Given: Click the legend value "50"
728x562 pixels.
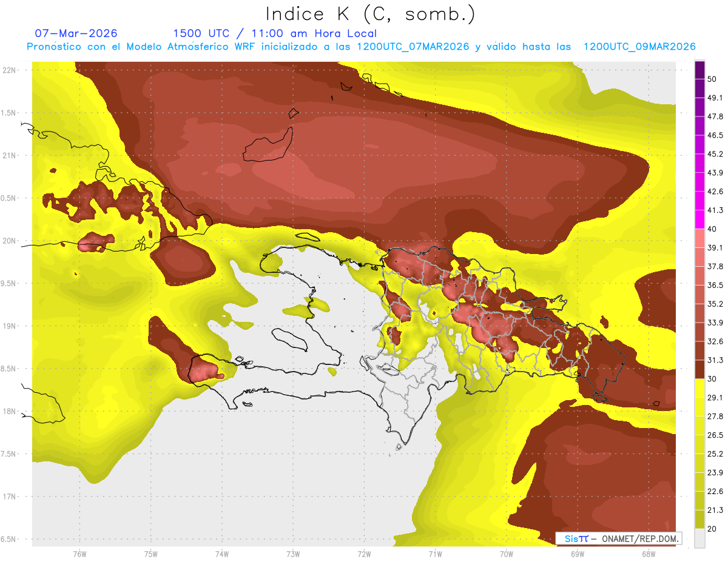Looking at the screenshot, I should [x=712, y=79].
